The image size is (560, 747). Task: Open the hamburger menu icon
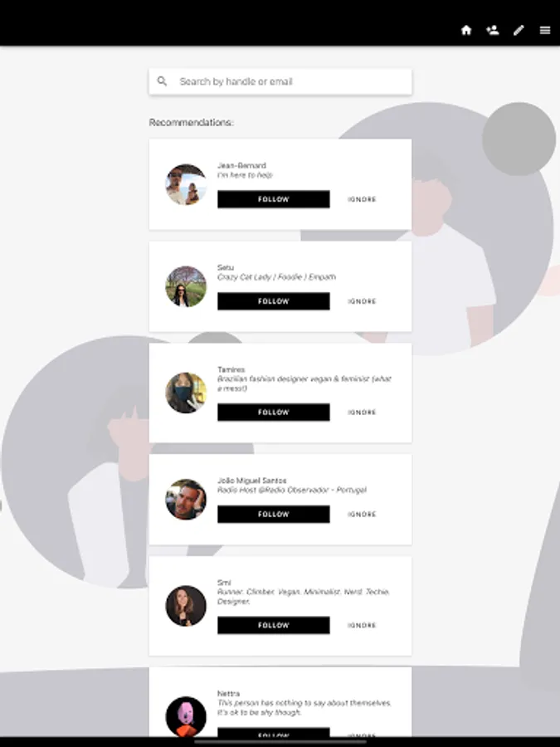pos(545,31)
